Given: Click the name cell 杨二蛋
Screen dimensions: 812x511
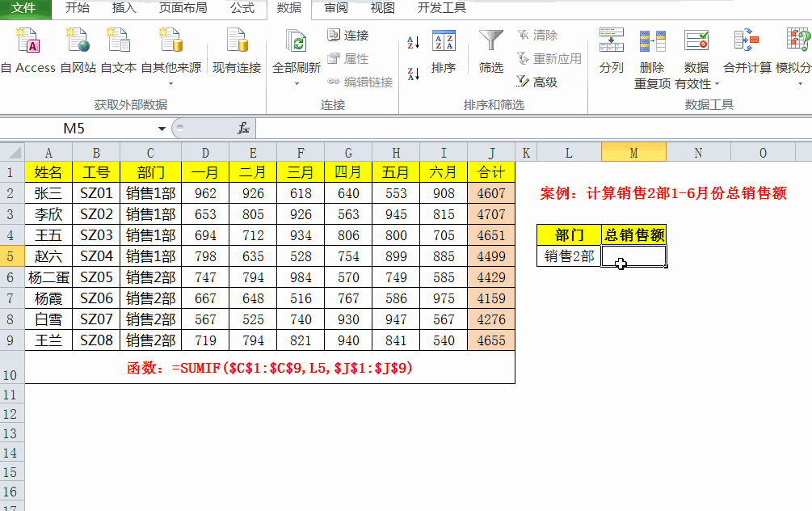Looking at the screenshot, I should coord(48,277).
